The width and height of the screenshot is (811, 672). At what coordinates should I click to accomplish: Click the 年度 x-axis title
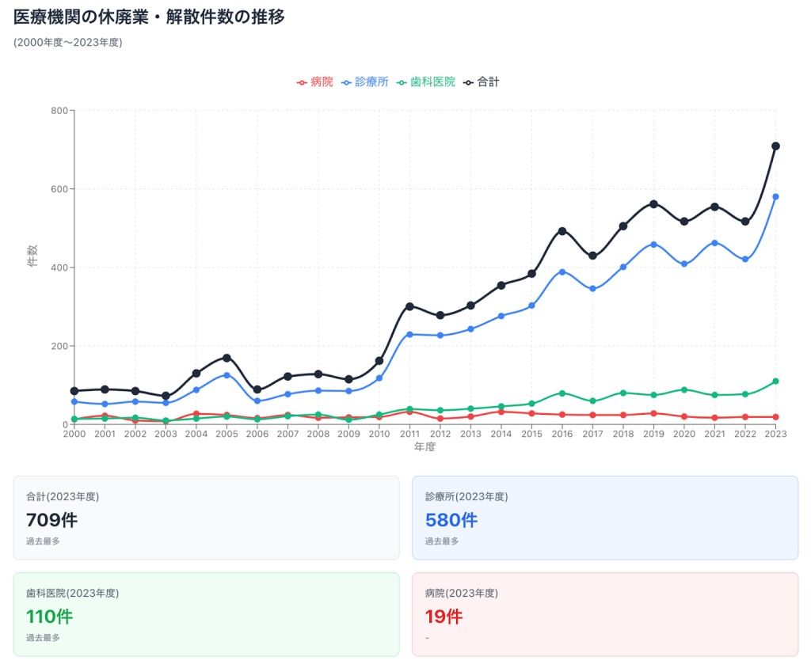[425, 447]
